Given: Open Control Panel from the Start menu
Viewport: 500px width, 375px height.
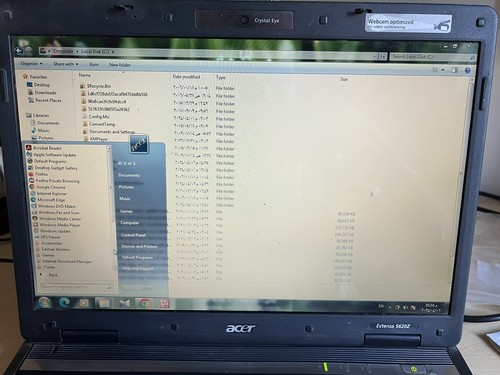Looking at the screenshot, I should pyautogui.click(x=133, y=235).
